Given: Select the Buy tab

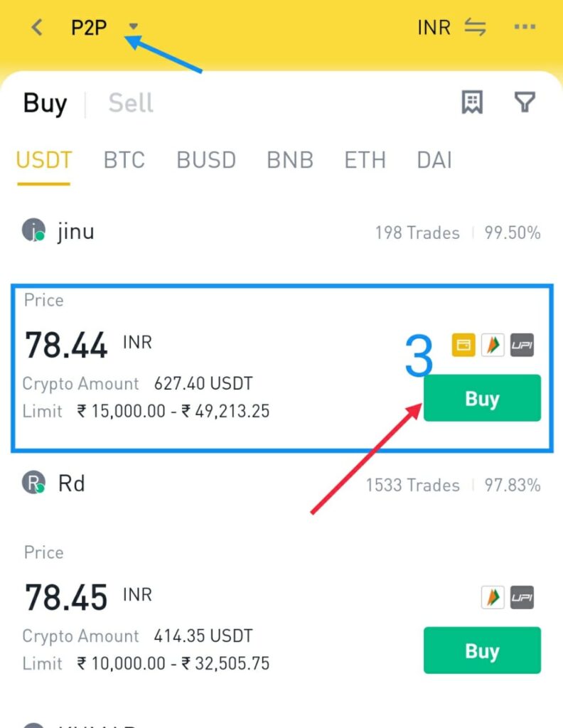Looking at the screenshot, I should click(x=45, y=103).
